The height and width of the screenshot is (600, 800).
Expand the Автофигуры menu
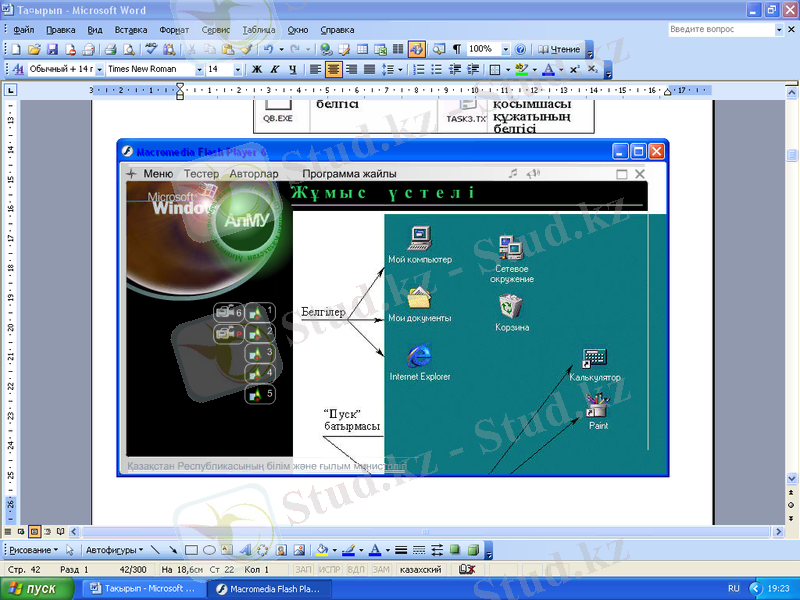pyautogui.click(x=114, y=550)
